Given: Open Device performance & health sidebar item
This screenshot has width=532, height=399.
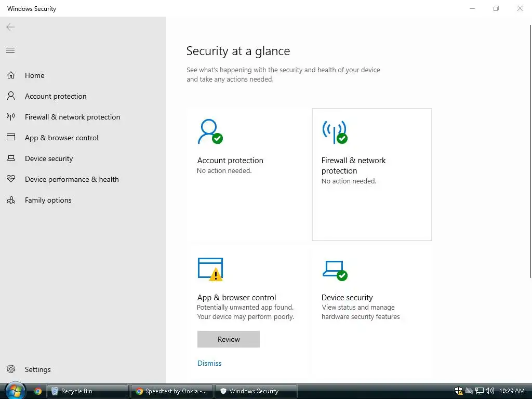Looking at the screenshot, I should click(83, 179).
